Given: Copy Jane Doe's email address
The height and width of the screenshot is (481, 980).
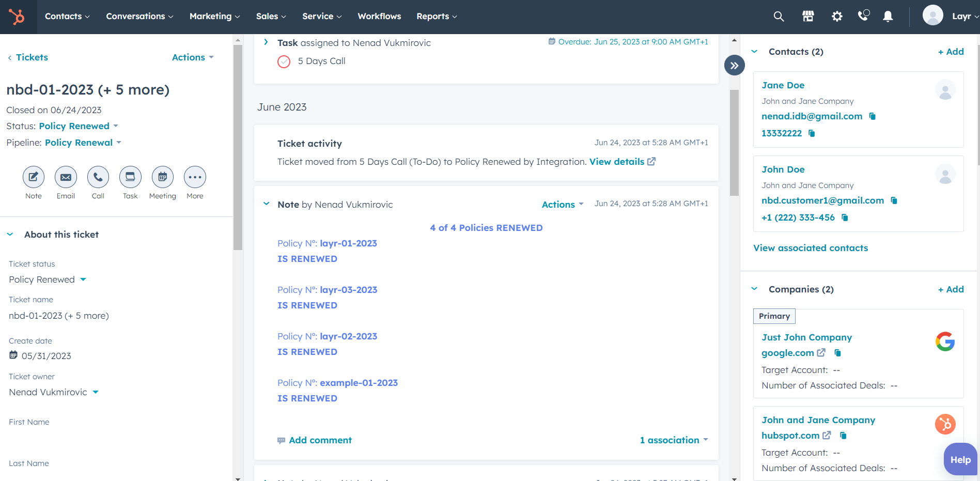Looking at the screenshot, I should (873, 116).
